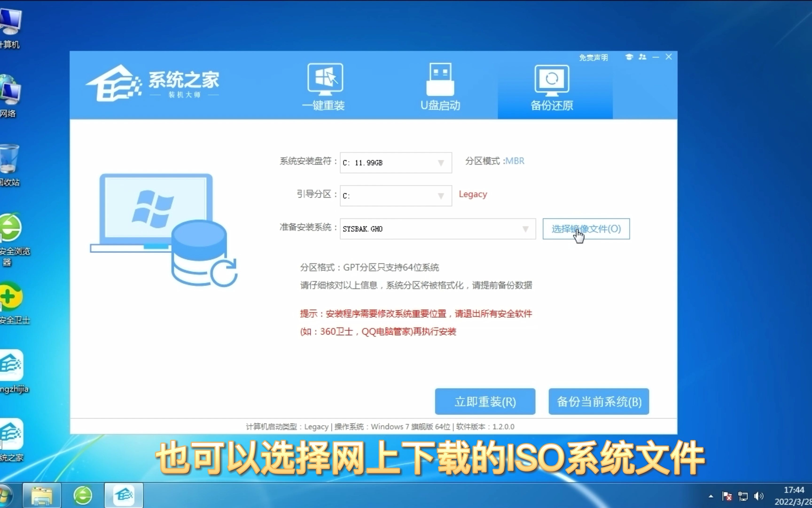Viewport: 812px width, 508px height.
Task: Click the Action Center flag tray icon
Action: (x=727, y=496)
